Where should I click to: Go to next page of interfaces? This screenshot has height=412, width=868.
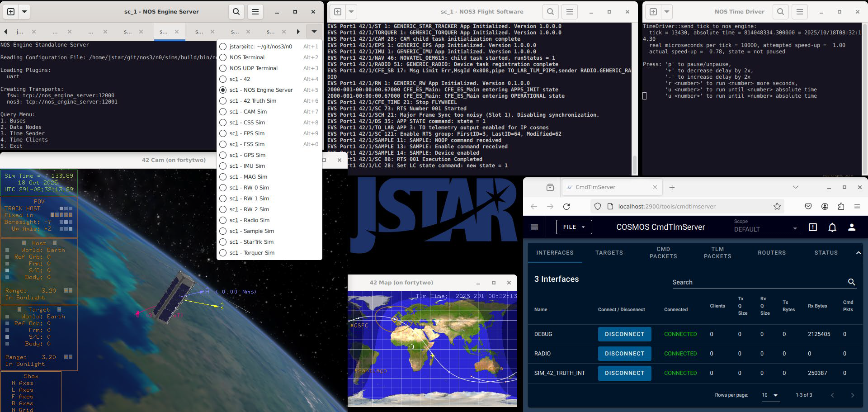(x=853, y=395)
